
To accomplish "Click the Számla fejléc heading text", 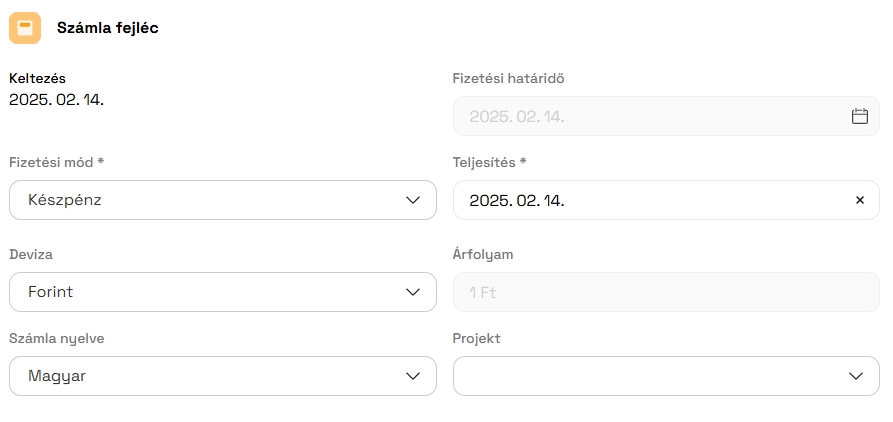I will click(x=108, y=28).
